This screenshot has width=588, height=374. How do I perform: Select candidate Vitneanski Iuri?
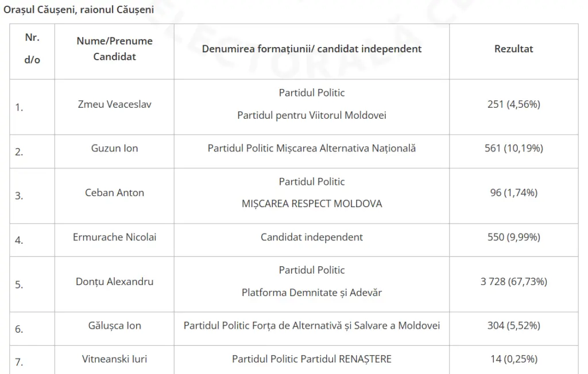(114, 359)
